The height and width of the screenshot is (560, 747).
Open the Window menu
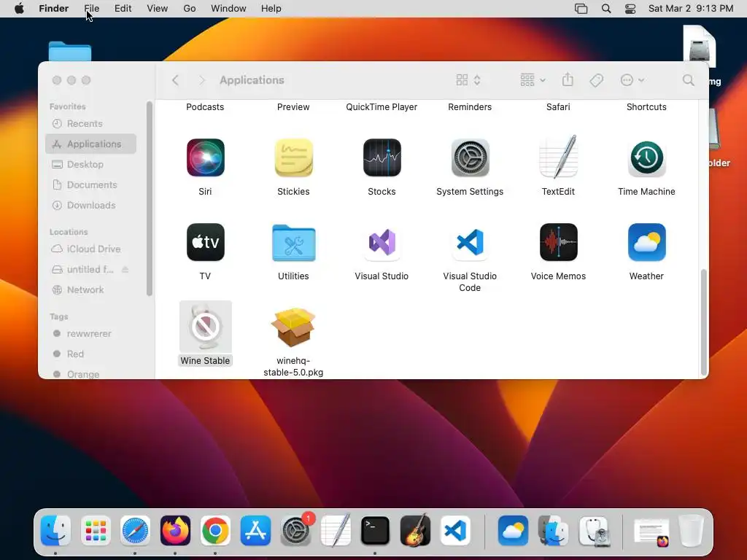[x=228, y=9]
